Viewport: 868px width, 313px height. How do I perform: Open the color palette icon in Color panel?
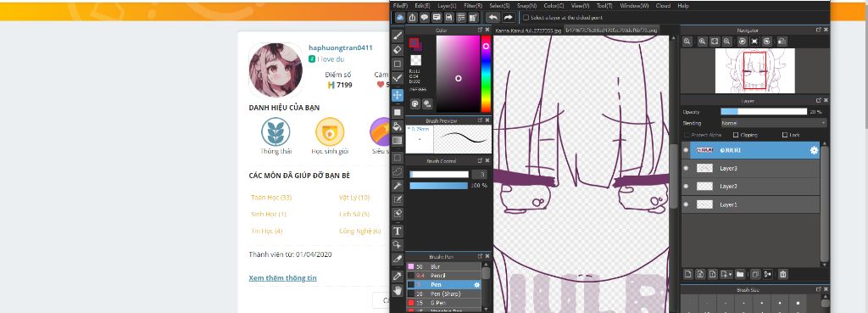pos(415,103)
